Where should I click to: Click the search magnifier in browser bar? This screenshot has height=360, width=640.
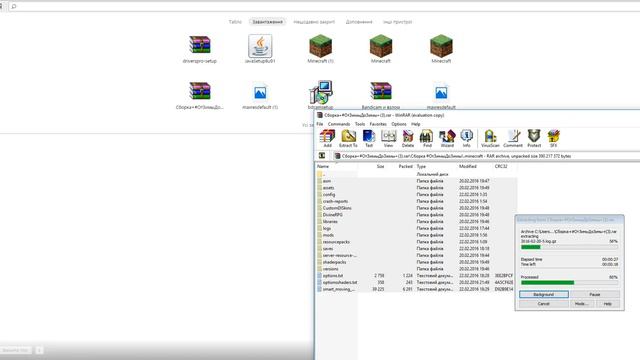[13, 6]
